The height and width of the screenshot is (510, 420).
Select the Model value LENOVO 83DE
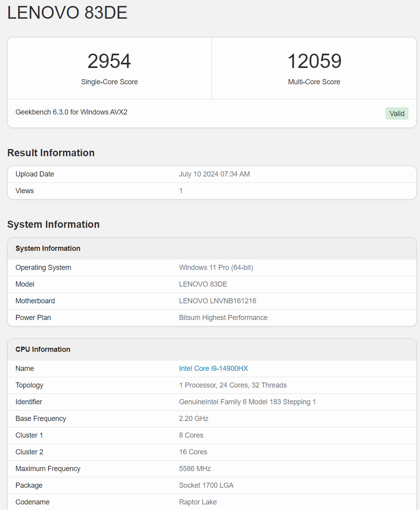203,284
